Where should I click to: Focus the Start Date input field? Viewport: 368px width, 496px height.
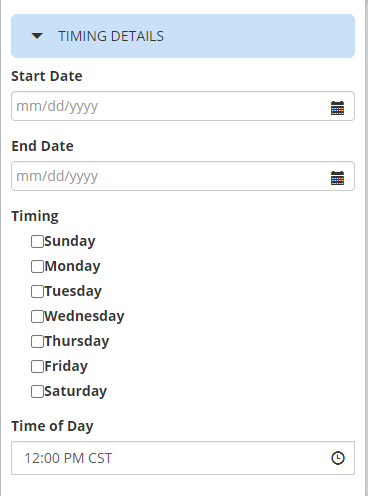coord(183,106)
